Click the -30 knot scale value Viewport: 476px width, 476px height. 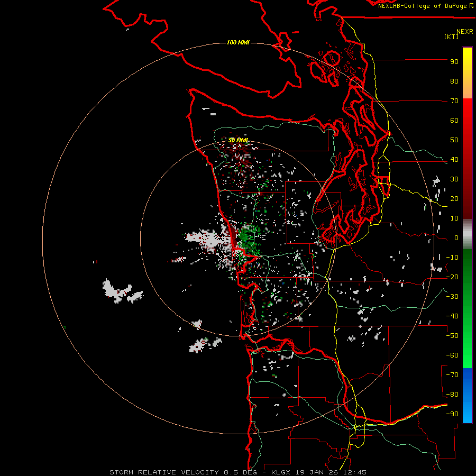click(452, 297)
